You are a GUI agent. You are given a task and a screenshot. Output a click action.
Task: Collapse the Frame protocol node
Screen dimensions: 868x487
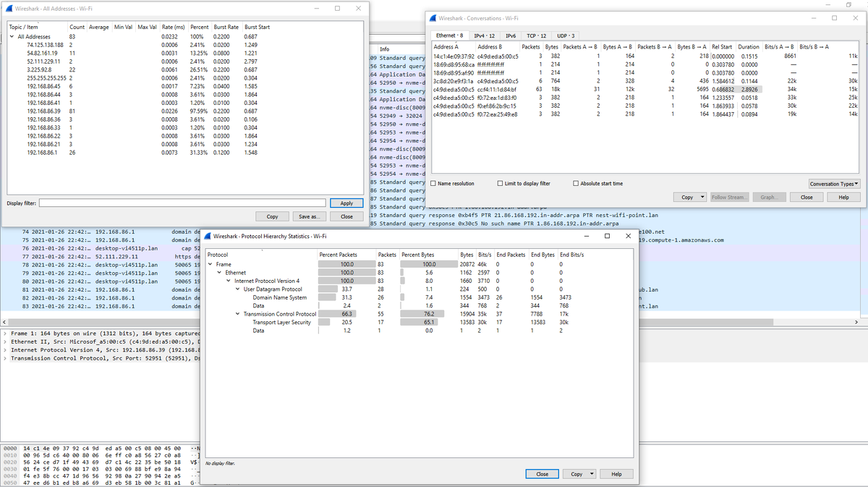pos(210,265)
